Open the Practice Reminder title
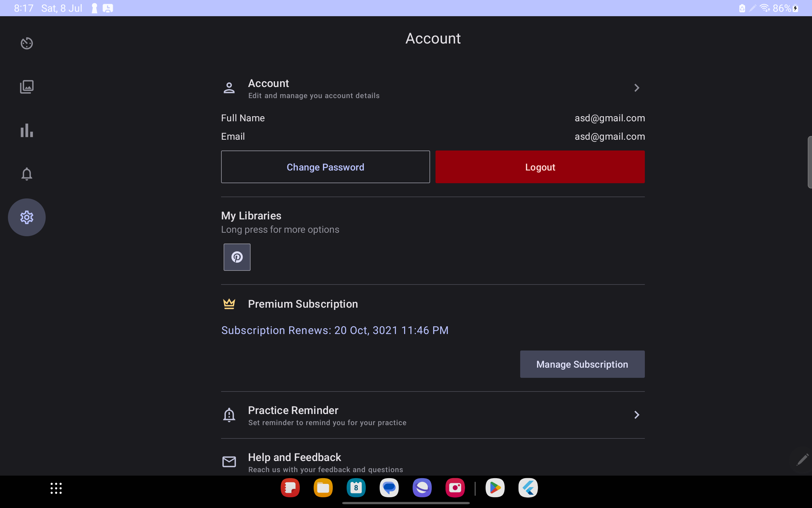Image resolution: width=812 pixels, height=508 pixels. tap(293, 410)
